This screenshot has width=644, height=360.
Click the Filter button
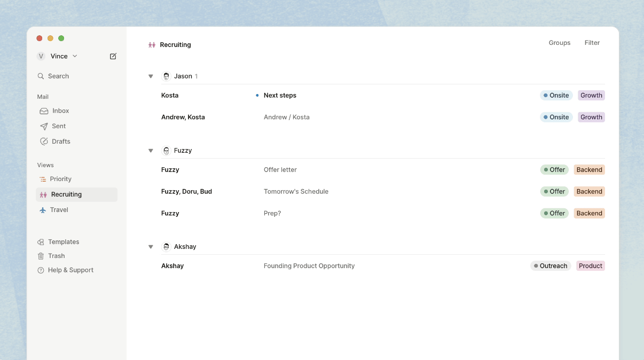pyautogui.click(x=592, y=43)
